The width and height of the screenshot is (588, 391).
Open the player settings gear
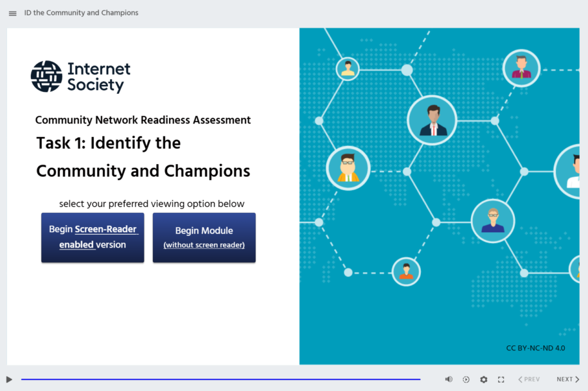click(x=483, y=379)
